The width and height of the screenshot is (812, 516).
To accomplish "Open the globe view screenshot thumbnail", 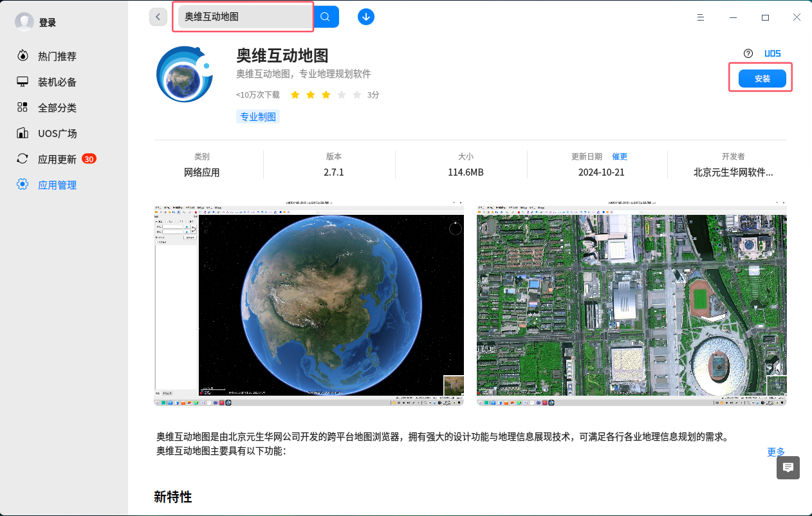I will pyautogui.click(x=309, y=302).
